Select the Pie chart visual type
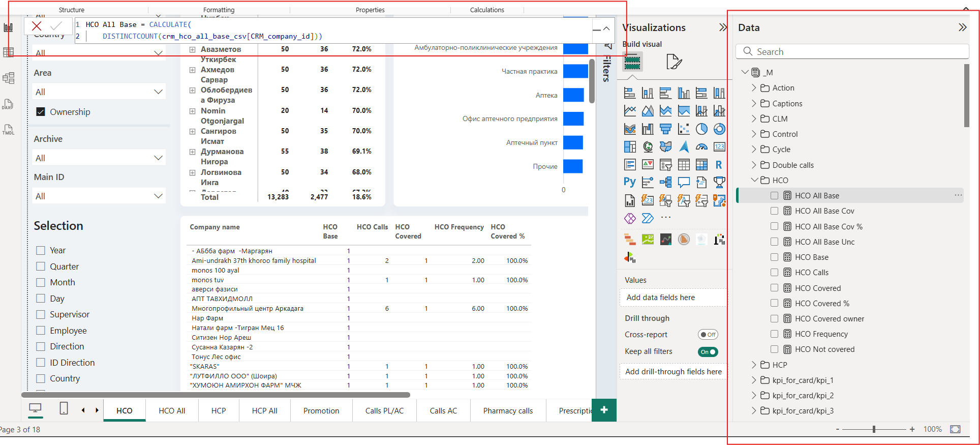 701,129
